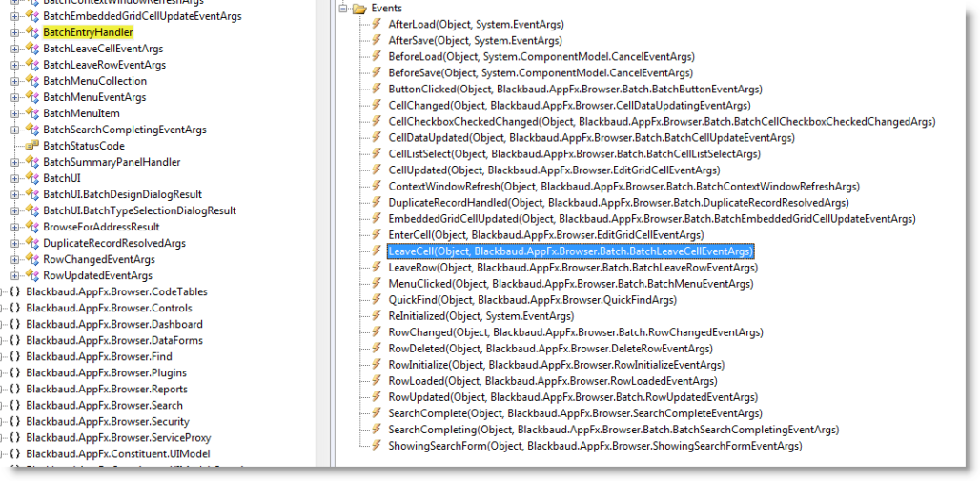Click the enum icon beside BatchStatusCode
Image resolution: width=980 pixels, height=481 pixels.
pos(31,146)
